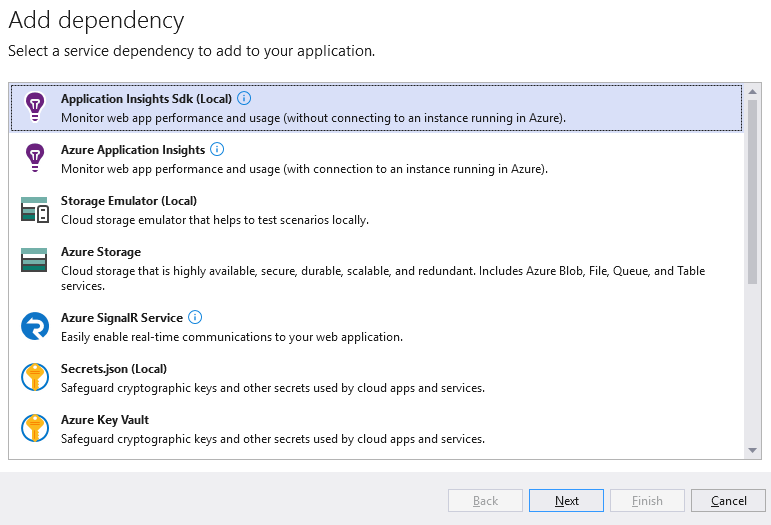The height and width of the screenshot is (525, 771).
Task: Click the dependency list scrollbar thumb
Action: [752, 192]
